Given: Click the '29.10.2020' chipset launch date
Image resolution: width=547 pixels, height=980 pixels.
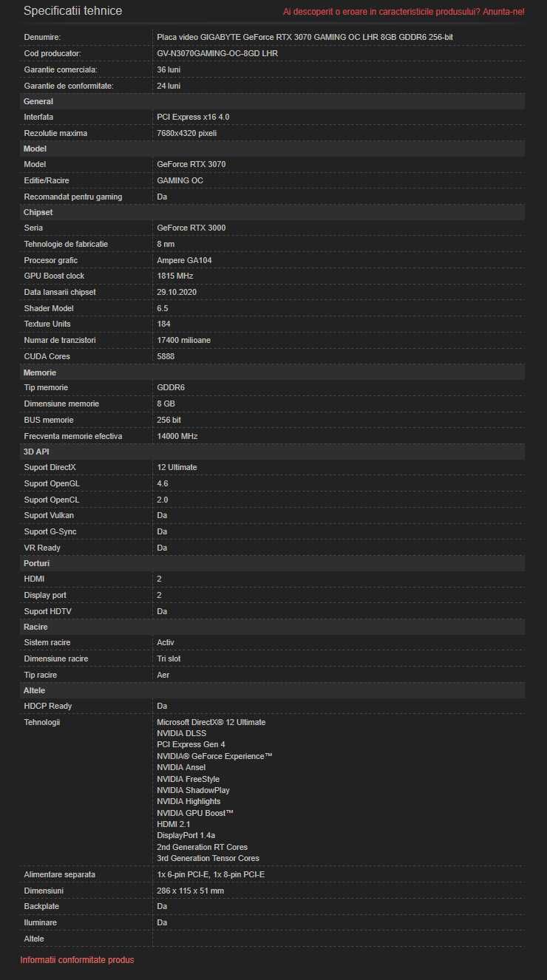Looking at the screenshot, I should pos(177,292).
